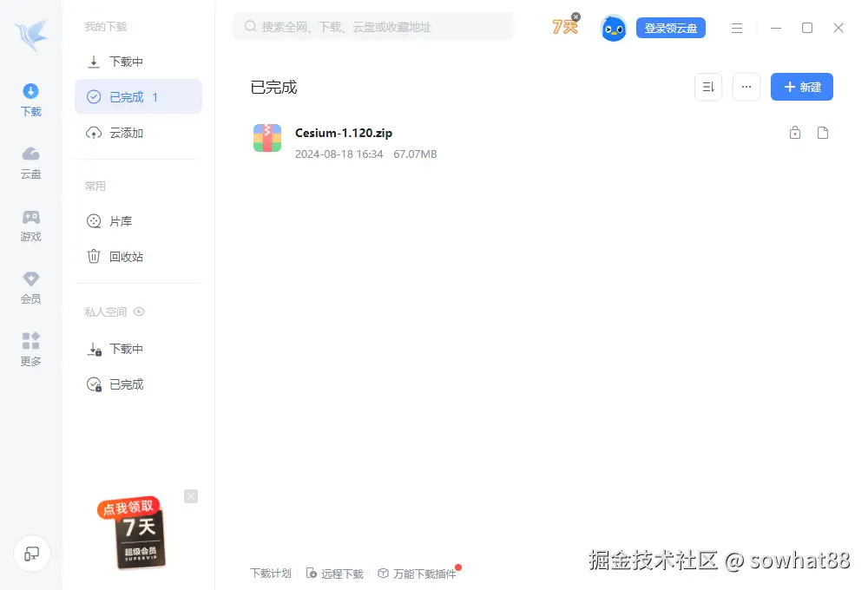
Task: Open the 回收站 recycle bin
Action: pyautogui.click(x=138, y=257)
